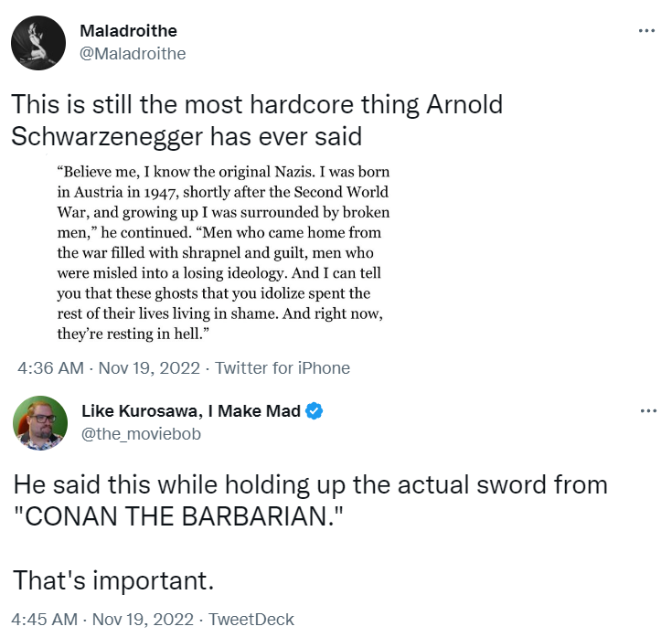This screenshot has height=637, width=672.
Task: Click the 4:36 AM timestamp
Action: click(x=51, y=368)
